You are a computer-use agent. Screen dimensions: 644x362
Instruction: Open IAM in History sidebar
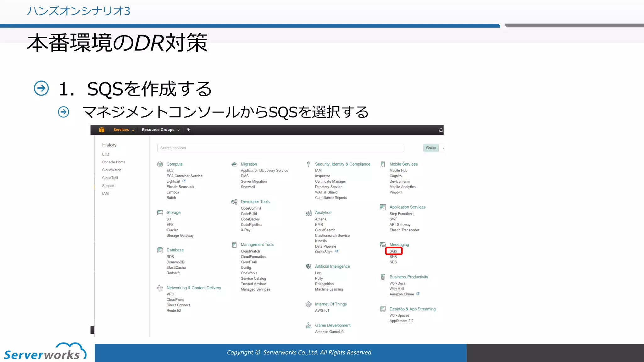(105, 194)
